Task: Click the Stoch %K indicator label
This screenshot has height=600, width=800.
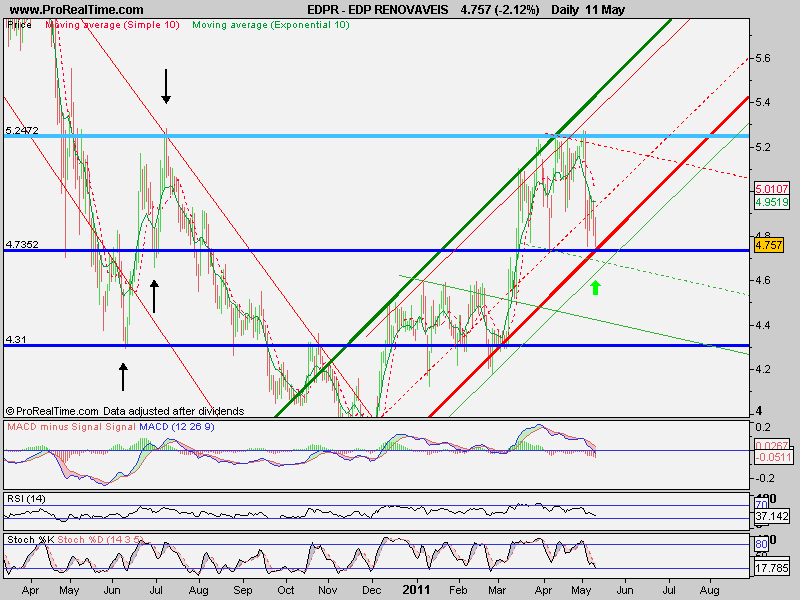Action: [31, 539]
